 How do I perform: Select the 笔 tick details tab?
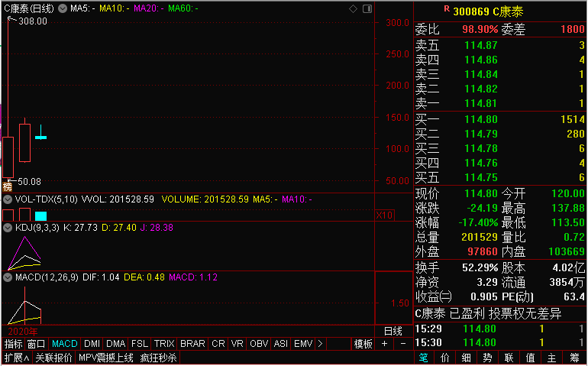pyautogui.click(x=424, y=358)
